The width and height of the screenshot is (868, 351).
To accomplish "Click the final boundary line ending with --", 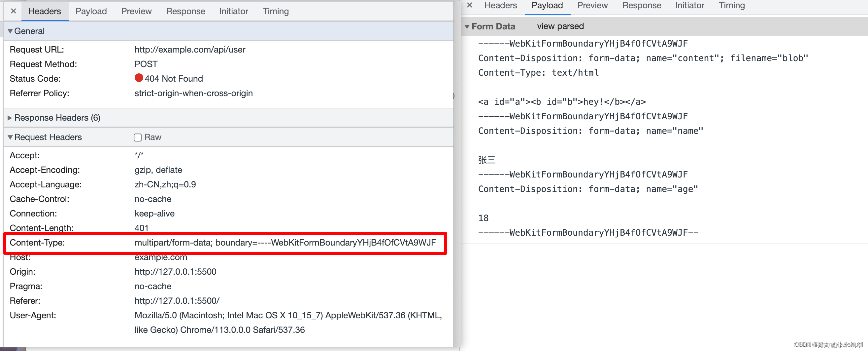I will click(x=588, y=233).
